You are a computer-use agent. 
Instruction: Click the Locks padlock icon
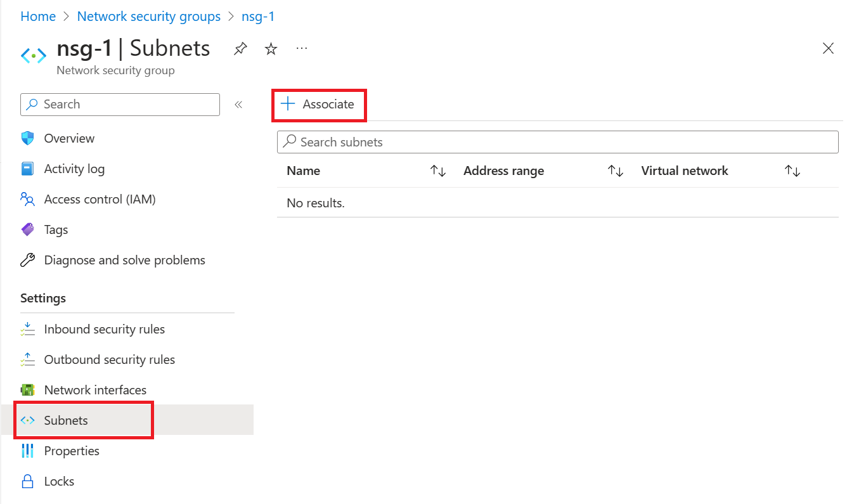(27, 481)
